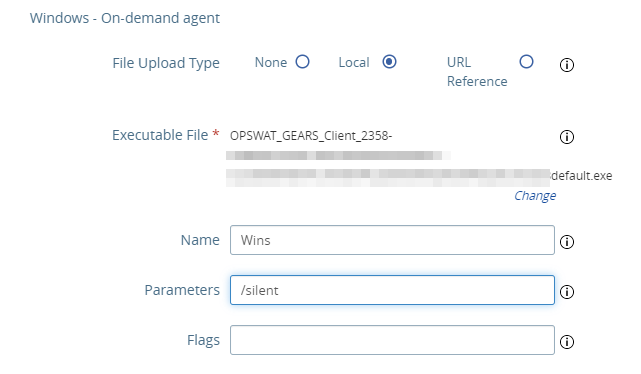Choose the URL Reference radio button
Image resolution: width=641 pixels, height=374 pixels.
pos(526,62)
